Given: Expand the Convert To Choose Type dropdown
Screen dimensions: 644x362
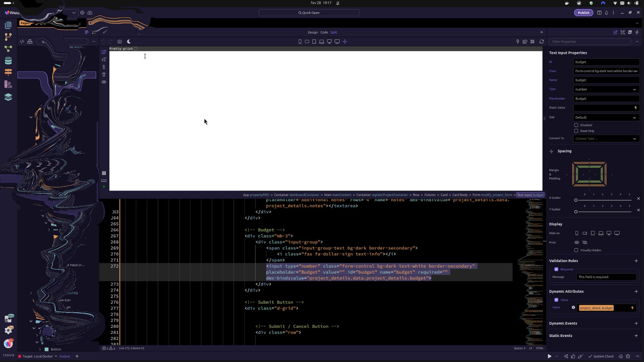Looking at the screenshot, I should point(606,139).
